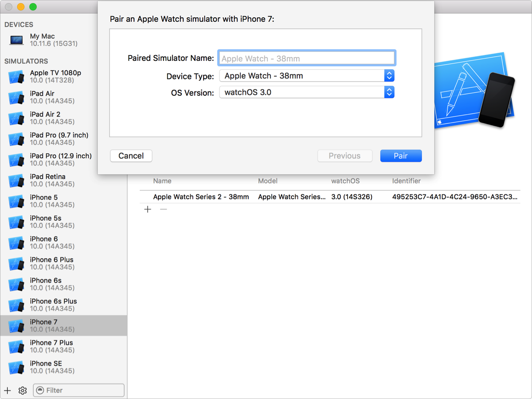Open the Device Type dropdown
The image size is (532, 399).
[307, 76]
